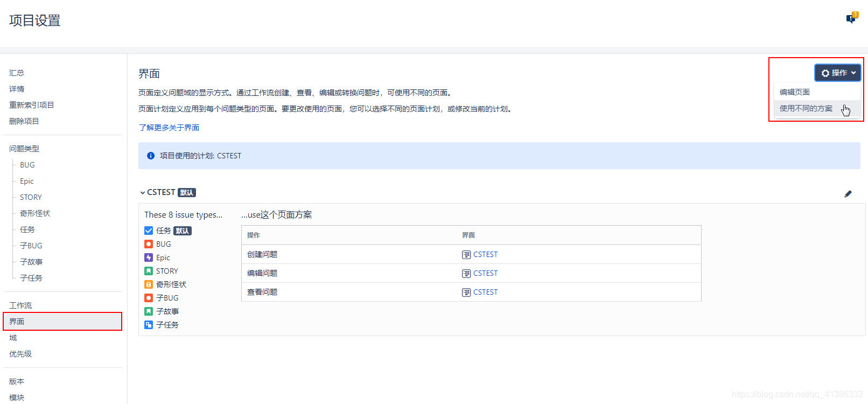Open 子故事 in sidebar tree

31,262
